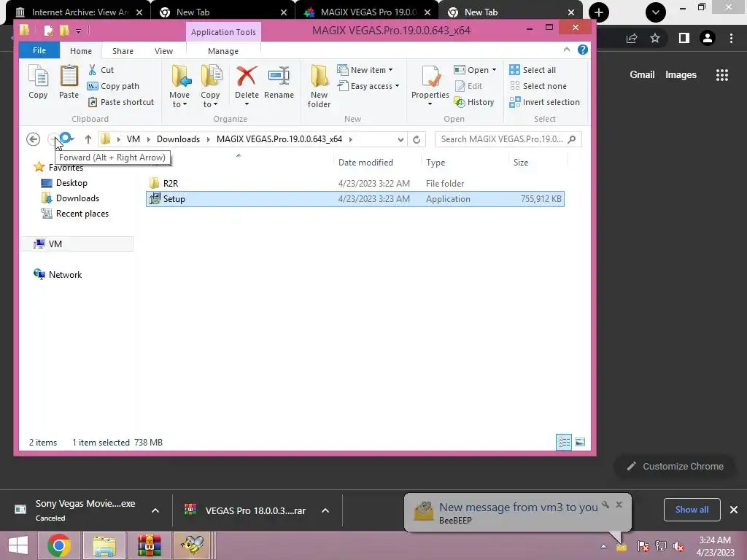Open Chrome tab search dropdown button
Viewport: 747px width, 560px height.
656,12
